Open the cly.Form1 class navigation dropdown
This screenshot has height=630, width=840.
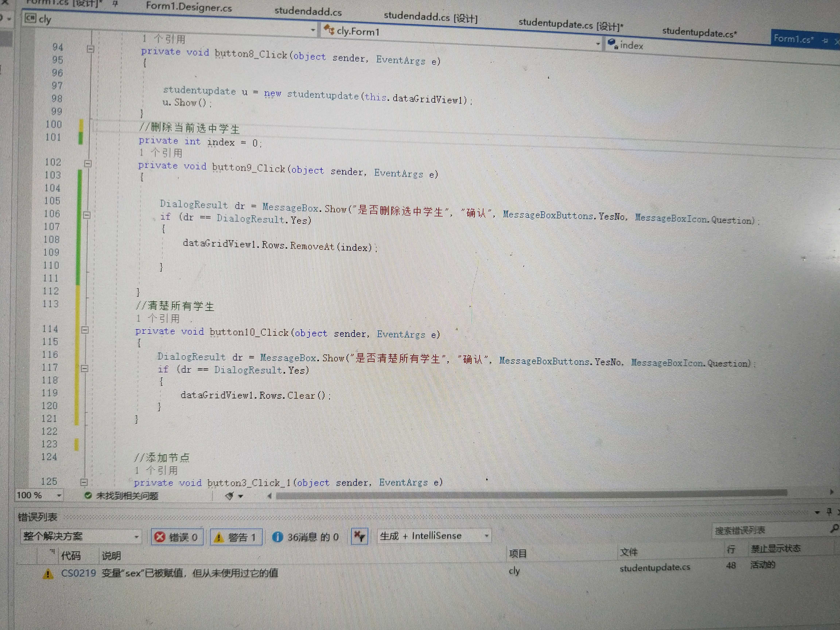coord(598,44)
